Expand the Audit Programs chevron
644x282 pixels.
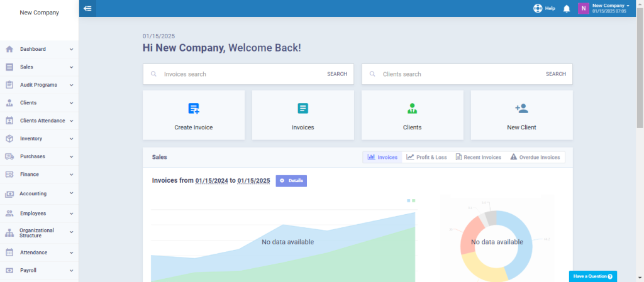(72, 85)
